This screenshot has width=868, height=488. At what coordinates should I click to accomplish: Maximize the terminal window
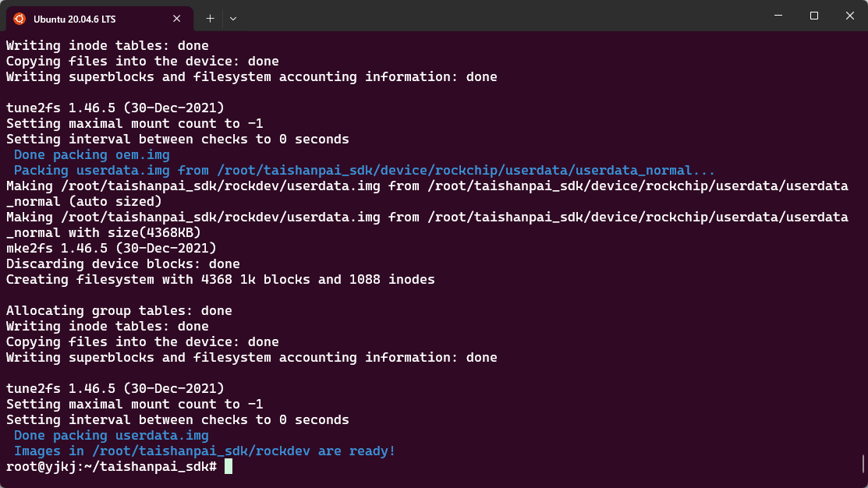pos(813,16)
